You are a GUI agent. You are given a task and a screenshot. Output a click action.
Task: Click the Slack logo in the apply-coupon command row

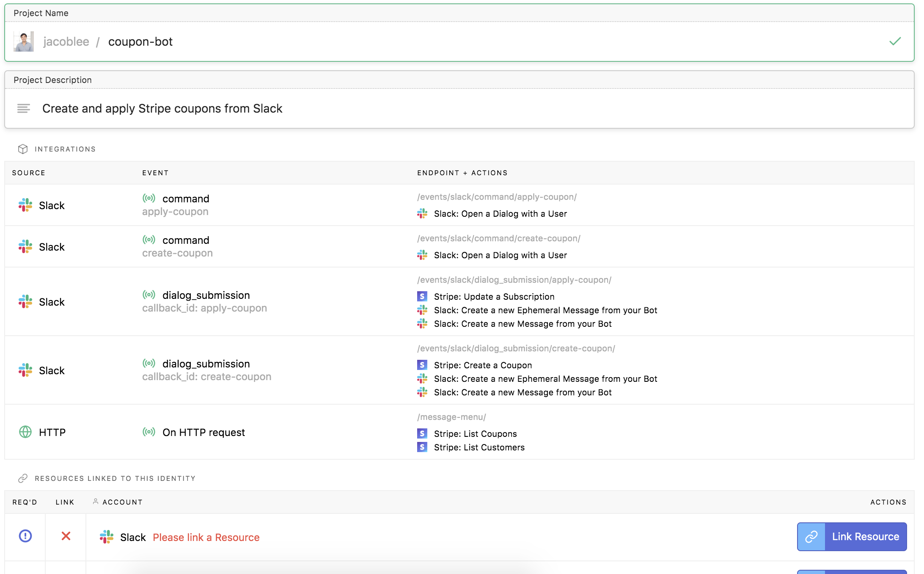25,205
